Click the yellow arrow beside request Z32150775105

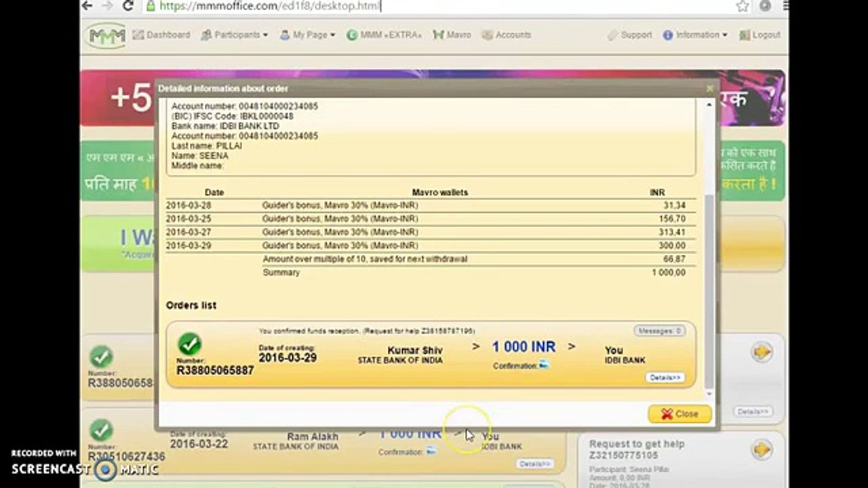762,449
